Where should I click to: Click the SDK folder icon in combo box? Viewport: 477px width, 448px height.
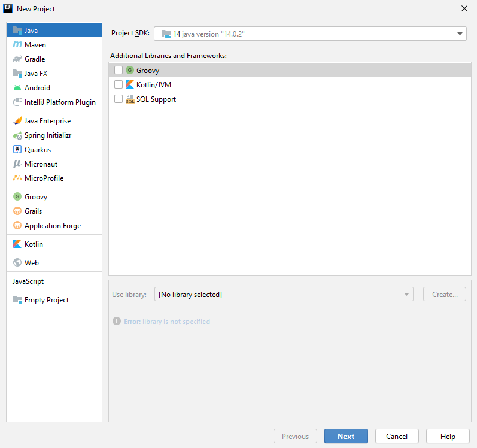pos(166,34)
